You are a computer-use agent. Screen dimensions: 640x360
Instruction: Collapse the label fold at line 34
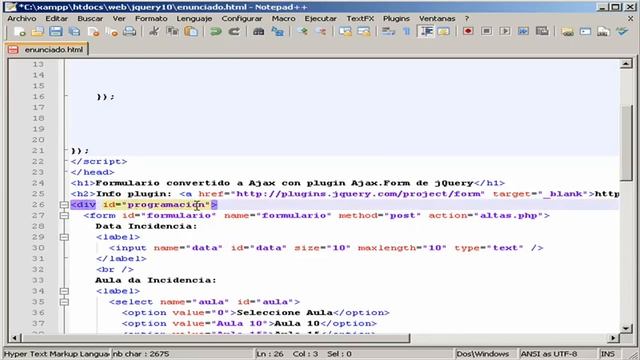64,291
